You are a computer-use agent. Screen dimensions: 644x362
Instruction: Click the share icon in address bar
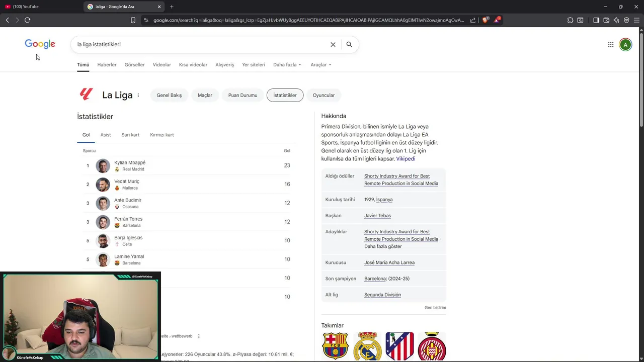tap(473, 20)
